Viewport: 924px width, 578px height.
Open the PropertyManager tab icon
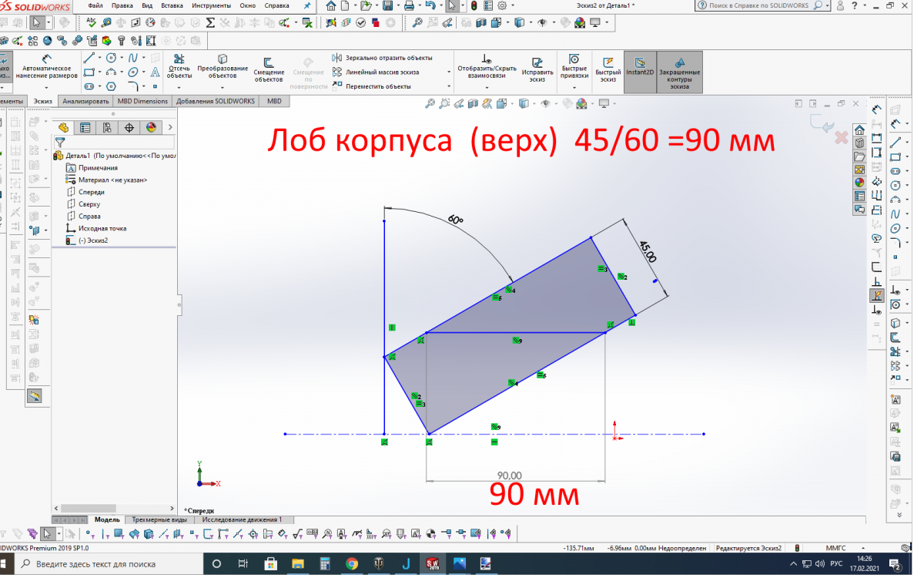tap(85, 128)
